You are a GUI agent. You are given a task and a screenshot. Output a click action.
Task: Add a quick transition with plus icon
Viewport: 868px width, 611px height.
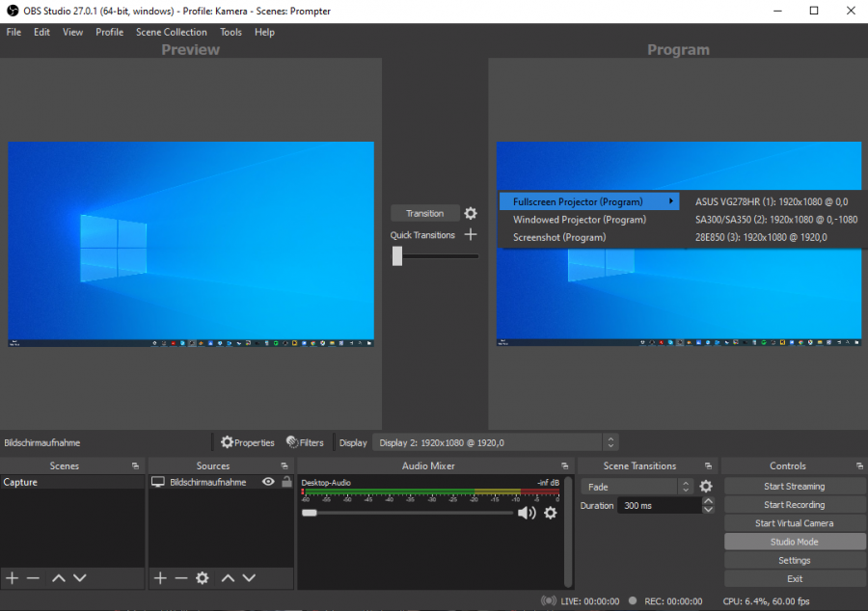471,234
